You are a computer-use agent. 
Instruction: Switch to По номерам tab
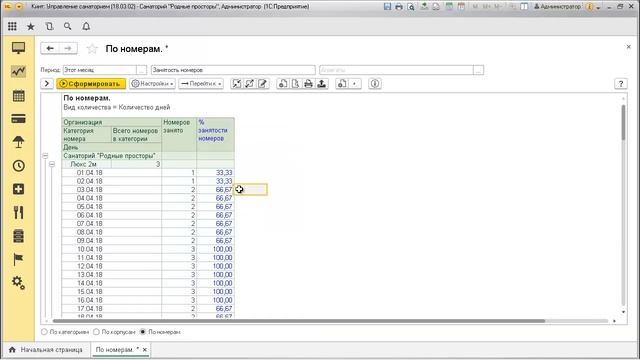117,350
